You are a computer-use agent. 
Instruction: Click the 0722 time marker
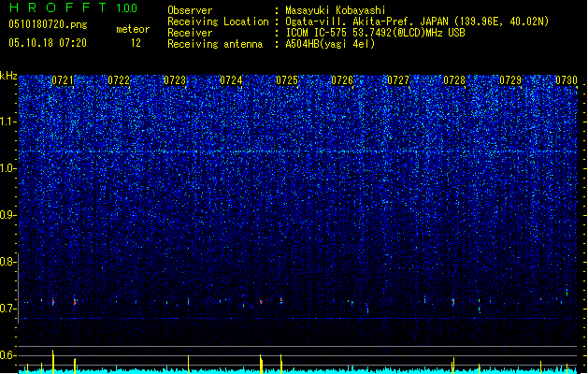click(119, 80)
